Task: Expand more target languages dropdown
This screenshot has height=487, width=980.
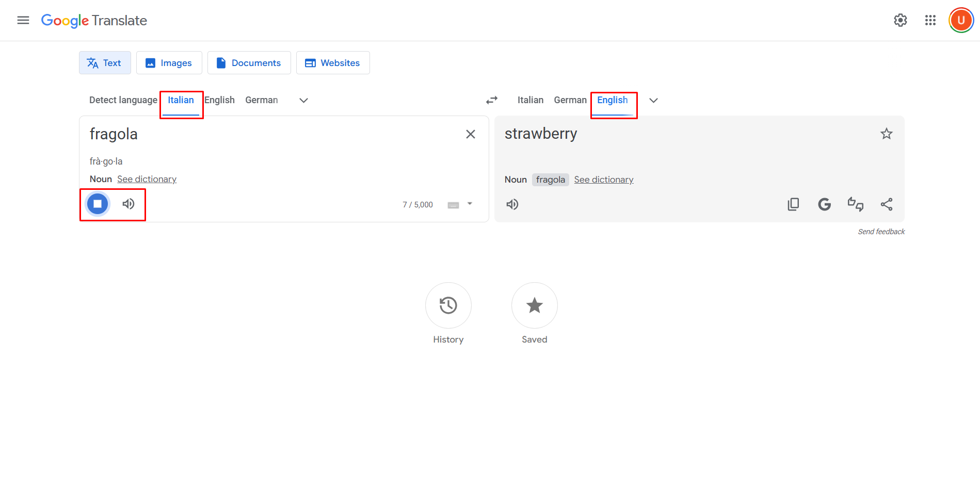Action: click(x=653, y=100)
